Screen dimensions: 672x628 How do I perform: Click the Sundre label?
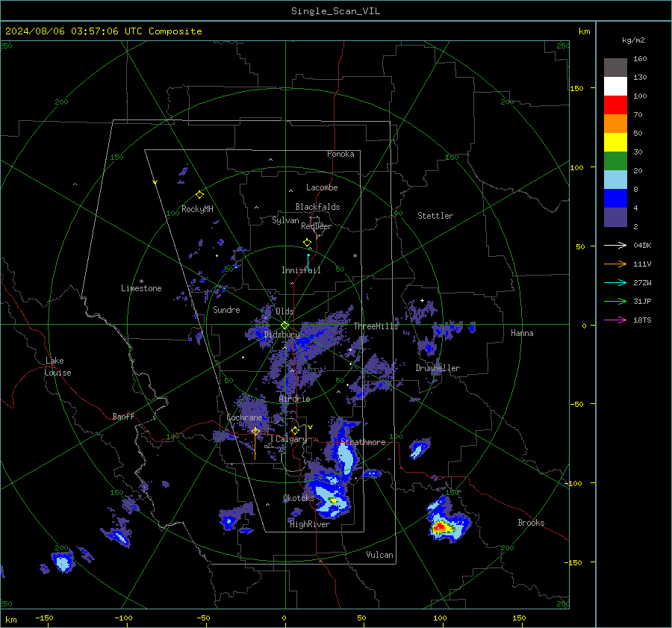226,310
